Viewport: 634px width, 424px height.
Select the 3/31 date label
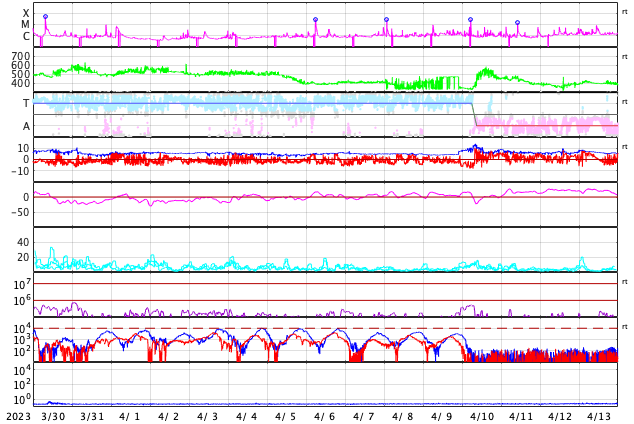92,417
